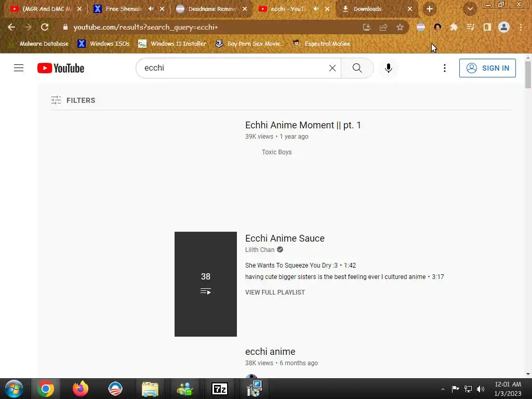The width and height of the screenshot is (532, 399).
Task: Bookmark this page with the star icon
Action: click(x=400, y=27)
